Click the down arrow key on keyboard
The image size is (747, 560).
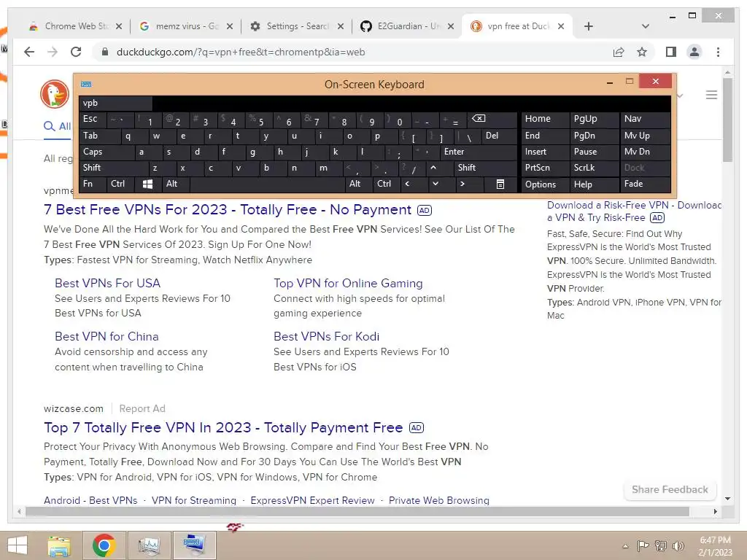435,184
